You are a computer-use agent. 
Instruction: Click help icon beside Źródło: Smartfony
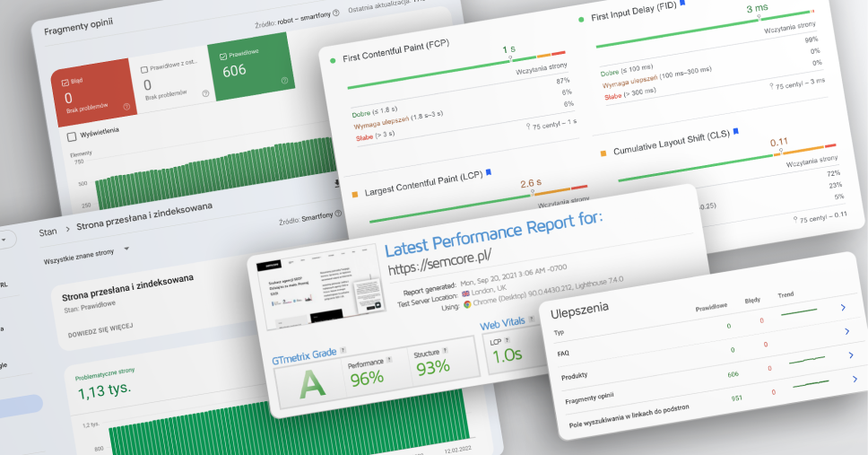338,213
